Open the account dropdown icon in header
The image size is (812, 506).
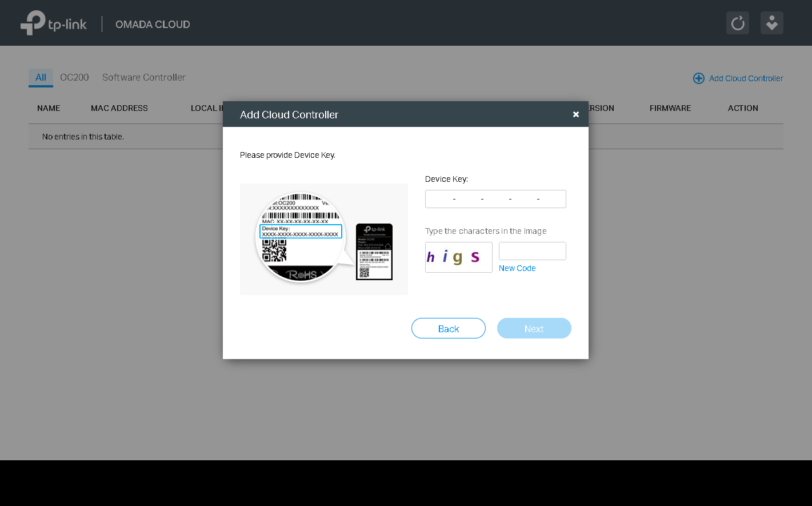[x=772, y=23]
